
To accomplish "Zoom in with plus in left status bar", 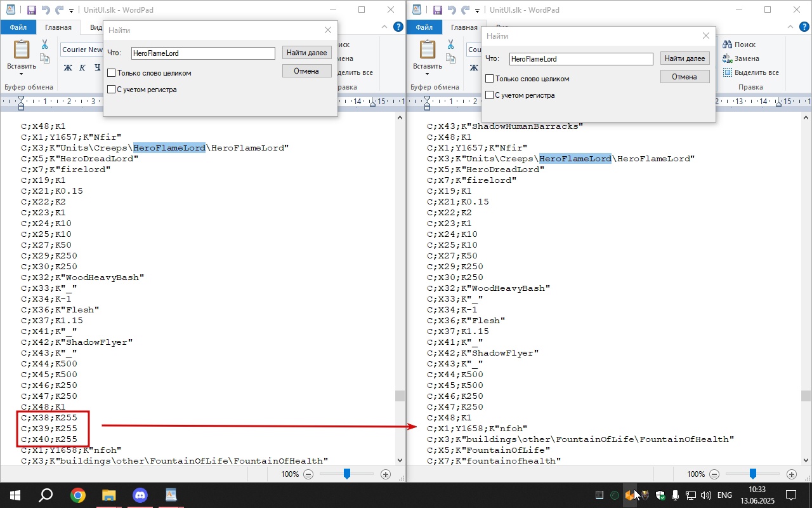I will (386, 474).
